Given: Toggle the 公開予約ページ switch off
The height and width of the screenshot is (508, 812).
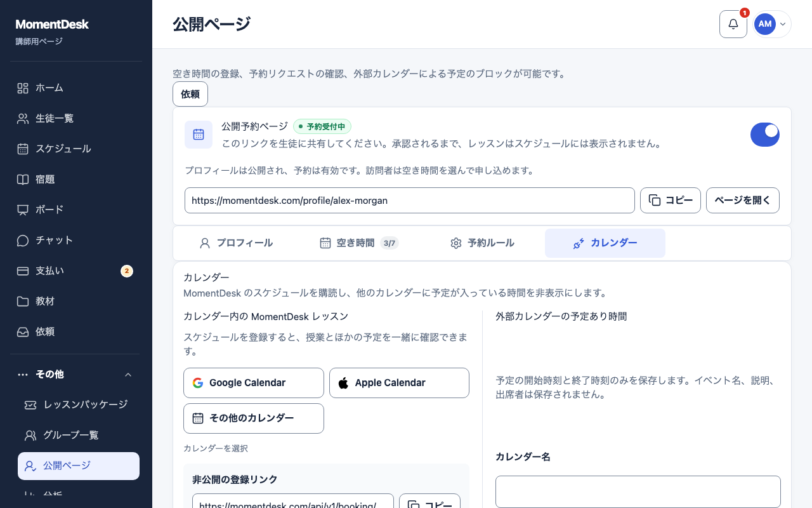Looking at the screenshot, I should [x=765, y=135].
